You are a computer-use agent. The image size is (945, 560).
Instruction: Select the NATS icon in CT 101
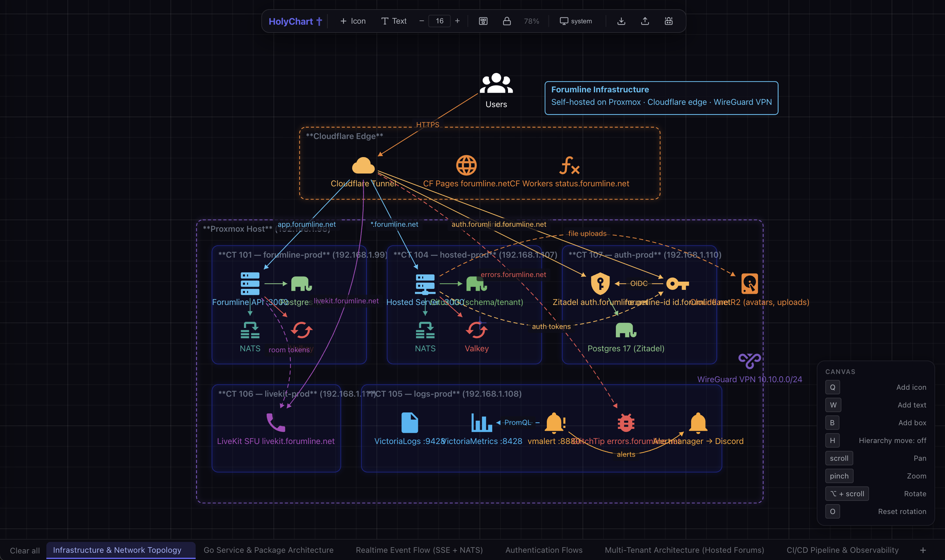(250, 330)
